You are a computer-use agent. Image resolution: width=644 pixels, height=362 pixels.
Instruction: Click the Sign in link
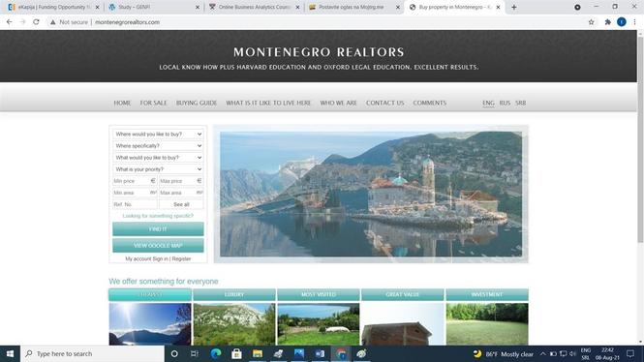[160, 259]
